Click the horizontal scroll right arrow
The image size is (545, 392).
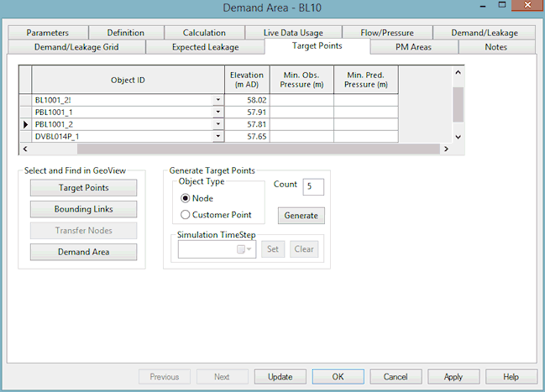pyautogui.click(x=446, y=149)
